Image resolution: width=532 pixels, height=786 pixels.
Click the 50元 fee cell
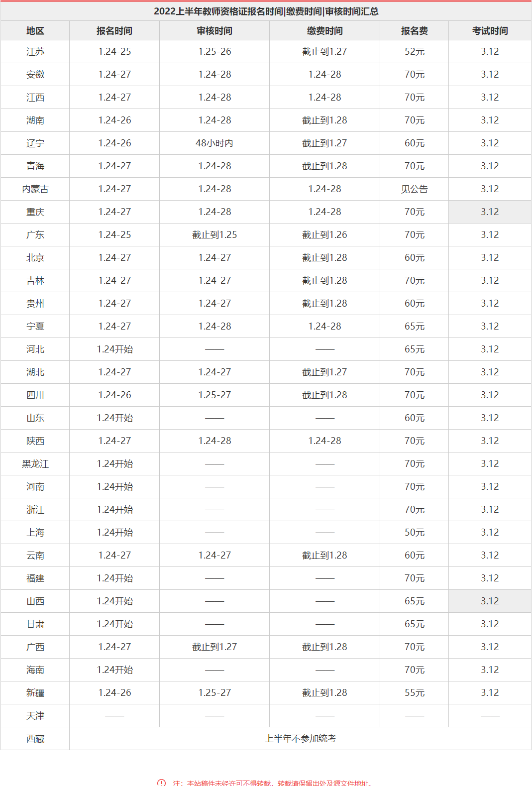(x=415, y=533)
